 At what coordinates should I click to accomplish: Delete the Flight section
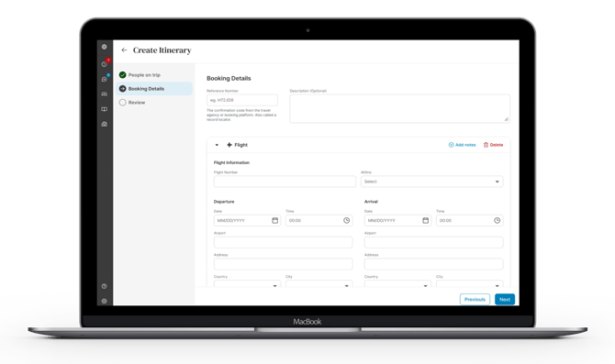click(493, 145)
